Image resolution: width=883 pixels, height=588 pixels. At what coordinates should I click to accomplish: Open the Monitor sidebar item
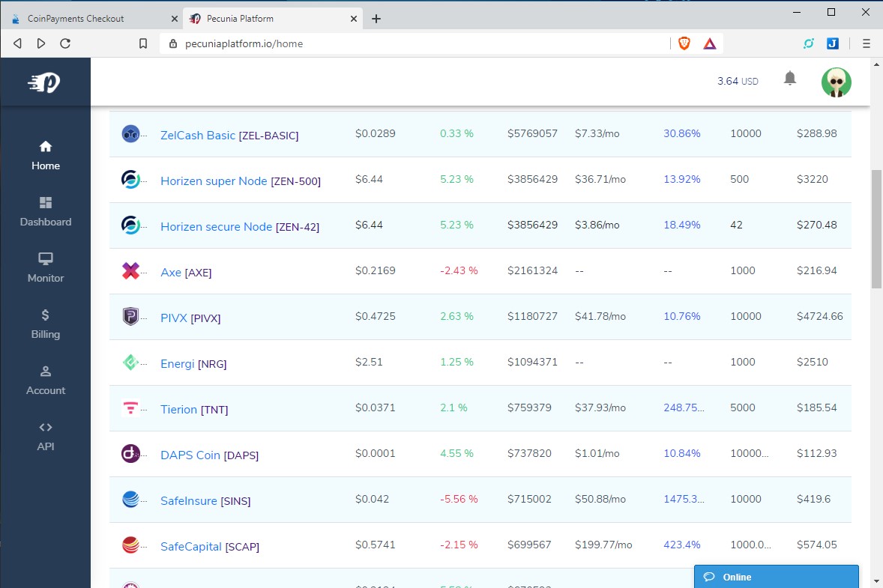[46, 268]
